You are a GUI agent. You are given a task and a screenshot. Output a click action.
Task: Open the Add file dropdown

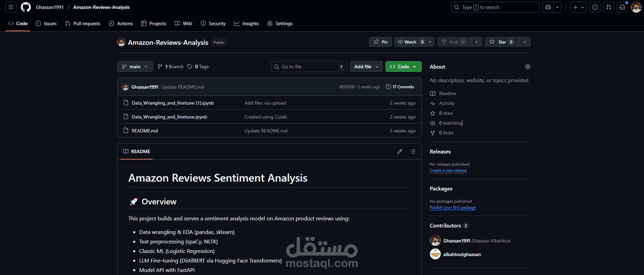pyautogui.click(x=366, y=67)
